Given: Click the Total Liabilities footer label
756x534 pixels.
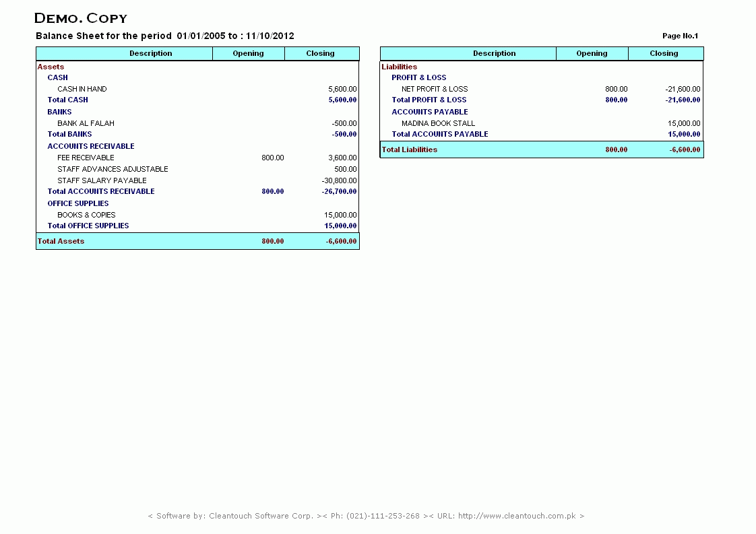Looking at the screenshot, I should [410, 149].
